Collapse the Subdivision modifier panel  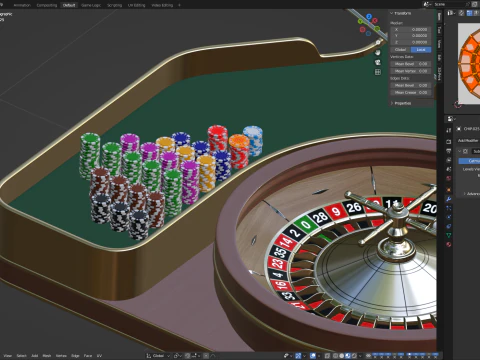click(459, 151)
